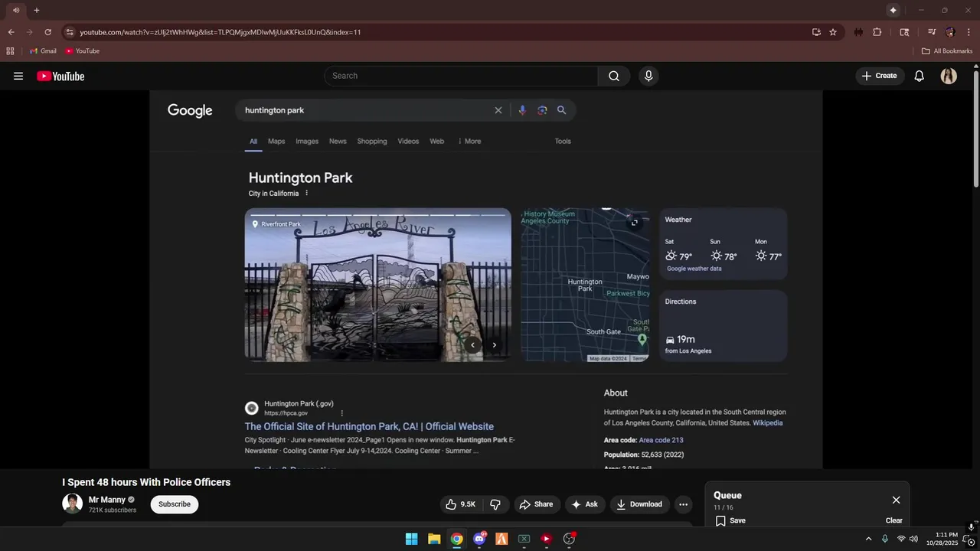This screenshot has height=551, width=980.
Task: Open Discord from the taskbar
Action: click(x=479, y=539)
